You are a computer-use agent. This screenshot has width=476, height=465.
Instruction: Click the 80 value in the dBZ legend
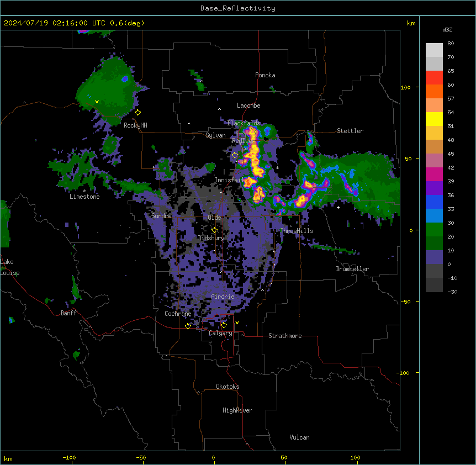451,44
